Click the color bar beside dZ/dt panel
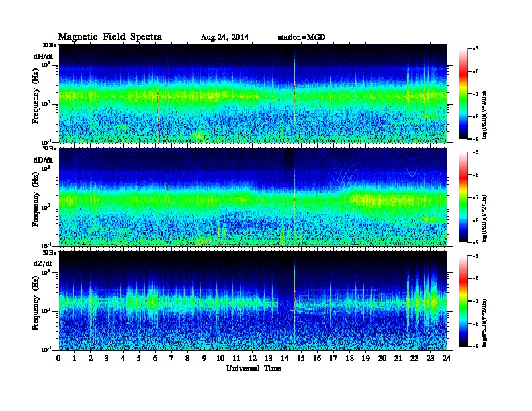Image resolution: width=532 pixels, height=411 pixels. tap(463, 301)
